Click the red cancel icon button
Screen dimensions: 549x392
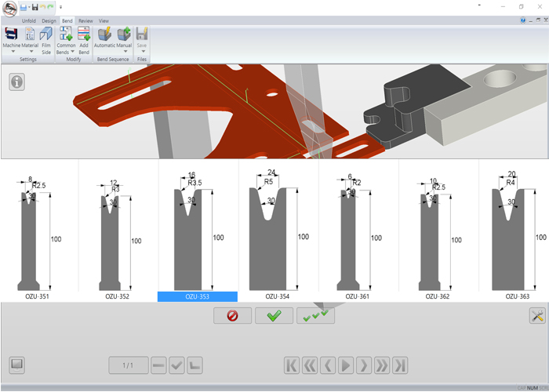tap(232, 316)
